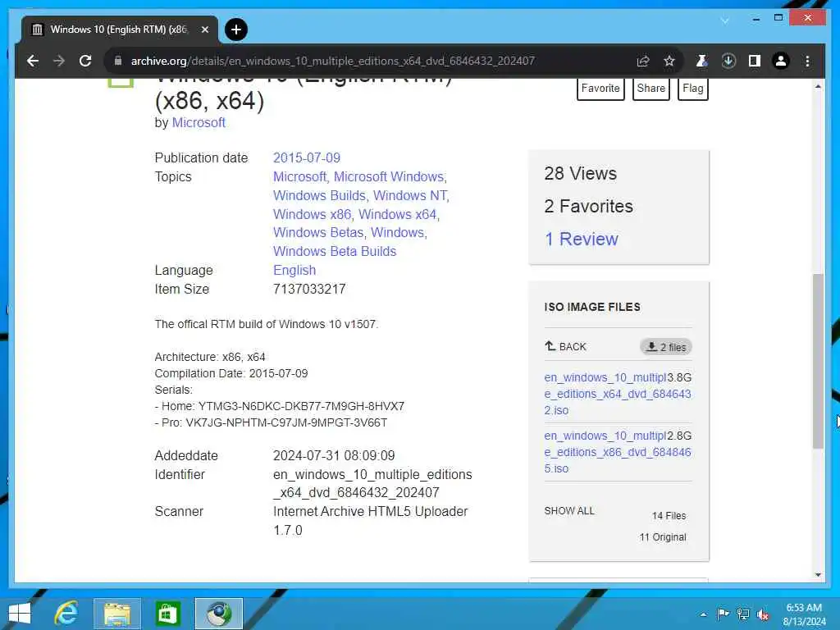The width and height of the screenshot is (840, 630).
Task: Reload the archive.org page
Action: click(x=85, y=61)
